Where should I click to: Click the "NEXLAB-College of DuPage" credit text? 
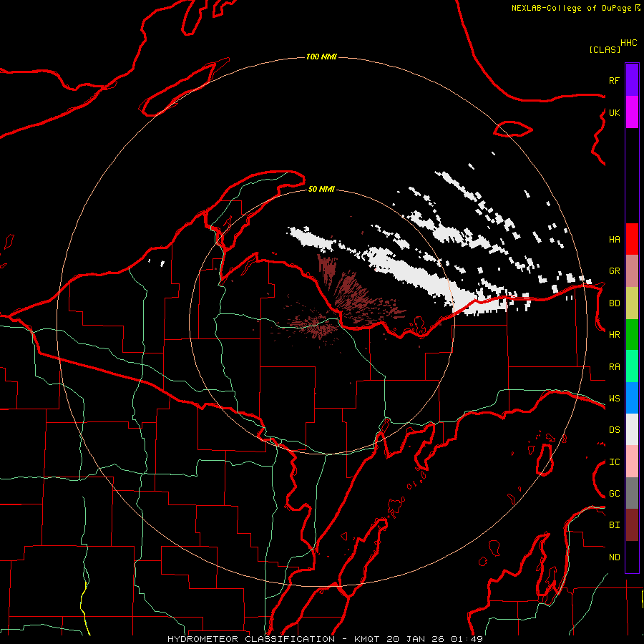[571, 8]
